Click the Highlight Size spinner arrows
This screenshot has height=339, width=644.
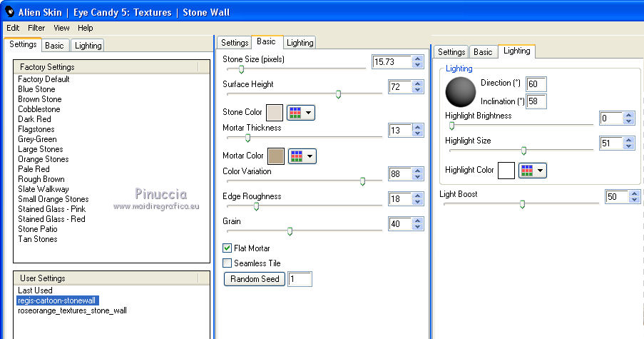point(628,143)
